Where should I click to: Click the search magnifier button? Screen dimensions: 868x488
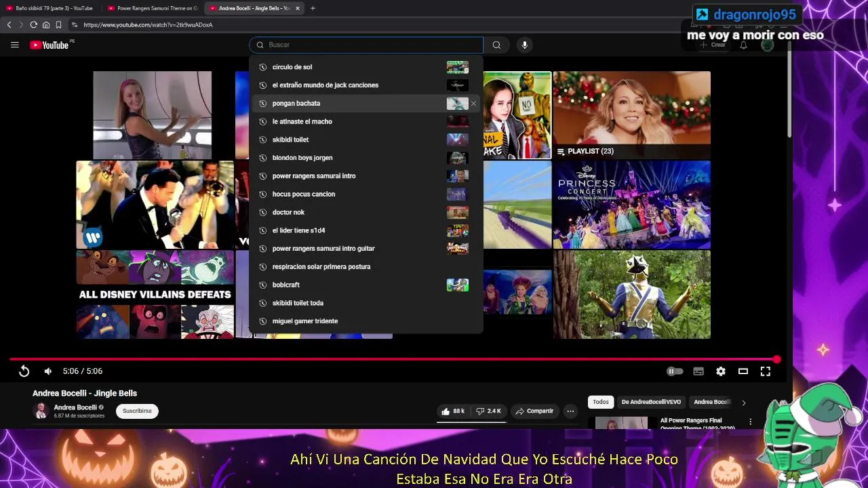(496, 45)
